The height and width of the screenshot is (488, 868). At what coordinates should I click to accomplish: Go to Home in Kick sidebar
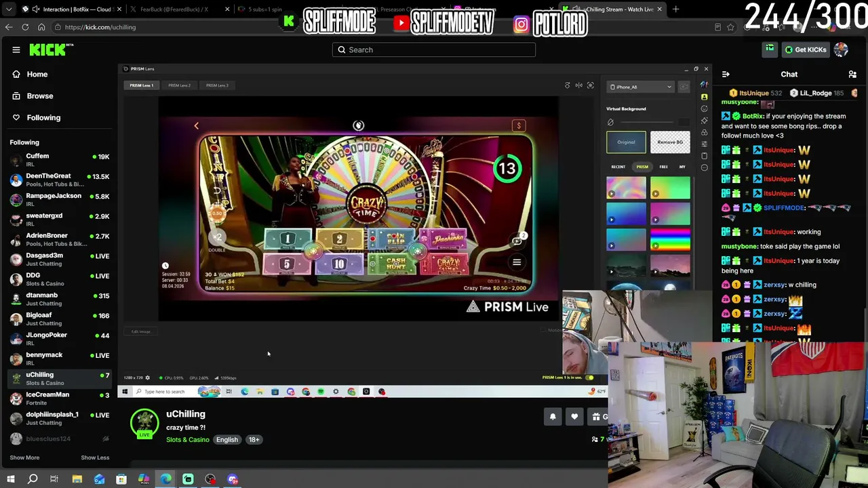tap(37, 74)
